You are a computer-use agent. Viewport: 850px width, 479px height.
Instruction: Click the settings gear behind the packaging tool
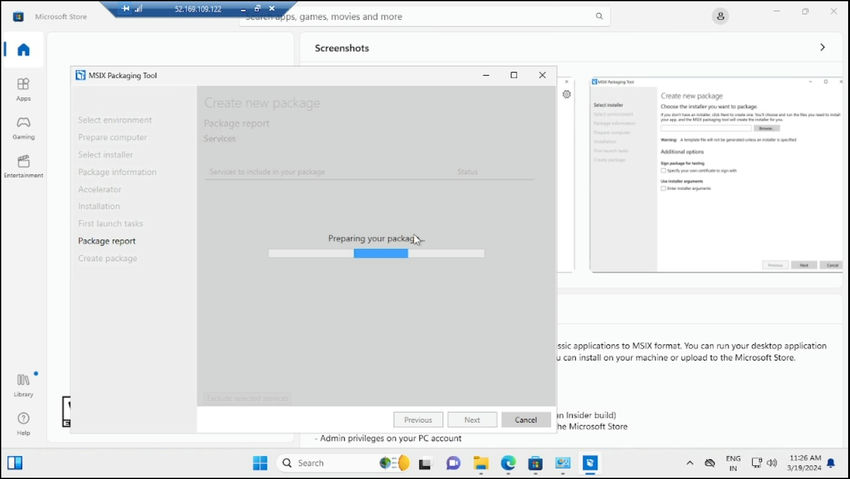click(566, 94)
